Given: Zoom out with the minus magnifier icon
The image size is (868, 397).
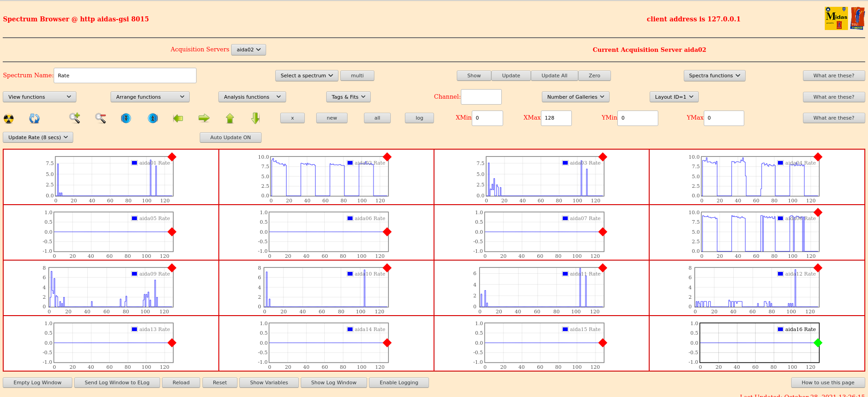Looking at the screenshot, I should [101, 118].
